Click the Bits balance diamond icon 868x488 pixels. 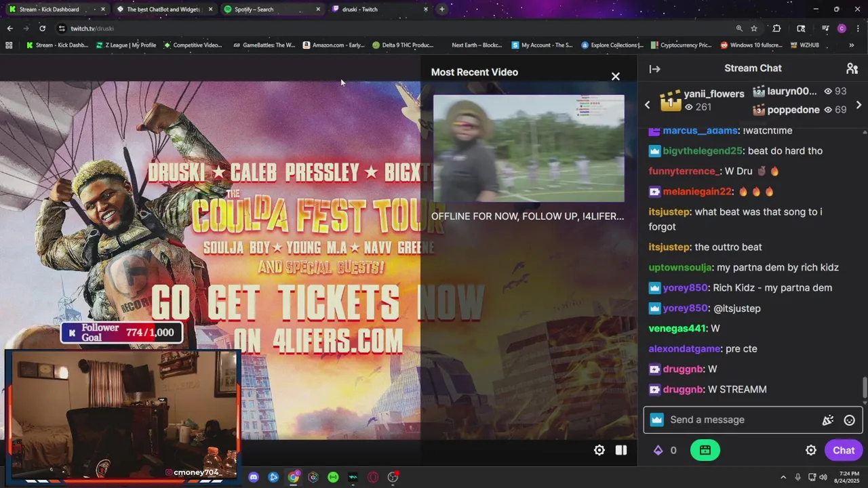657,450
